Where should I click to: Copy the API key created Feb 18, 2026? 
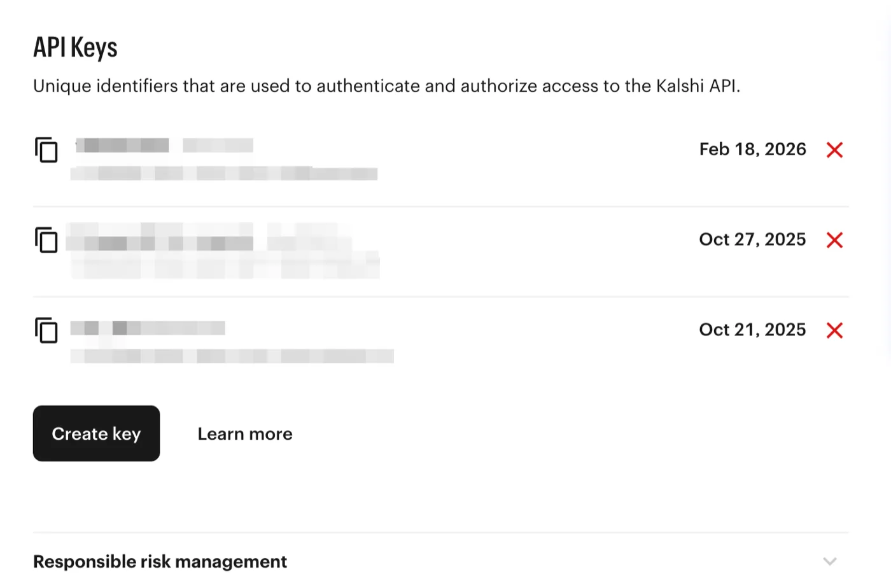click(x=46, y=150)
